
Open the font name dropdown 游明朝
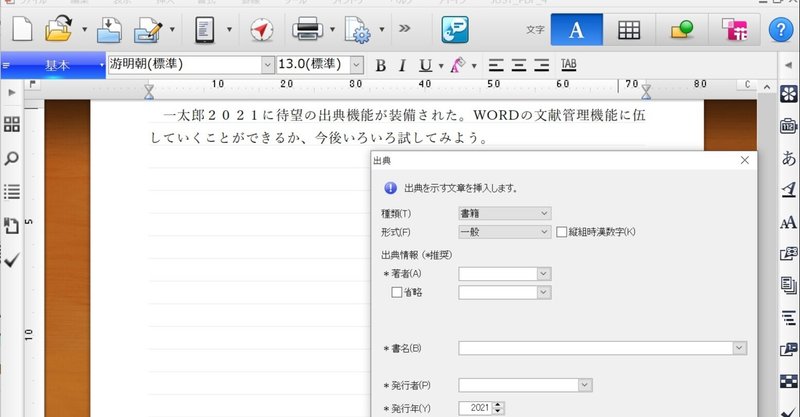pyautogui.click(x=268, y=65)
